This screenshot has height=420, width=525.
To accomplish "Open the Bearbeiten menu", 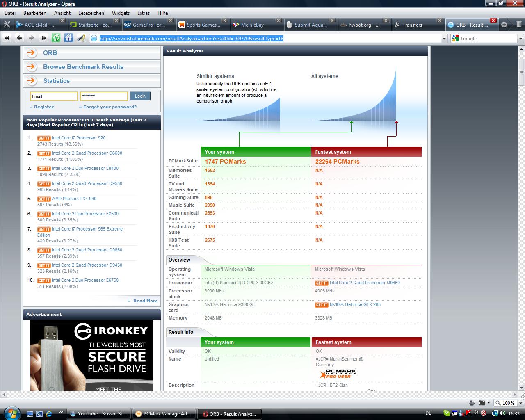I will [x=35, y=13].
